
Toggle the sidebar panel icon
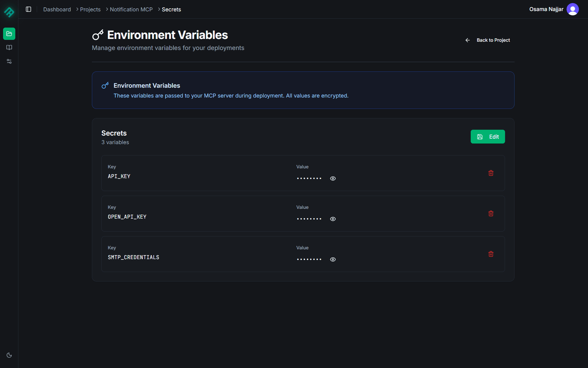click(28, 9)
